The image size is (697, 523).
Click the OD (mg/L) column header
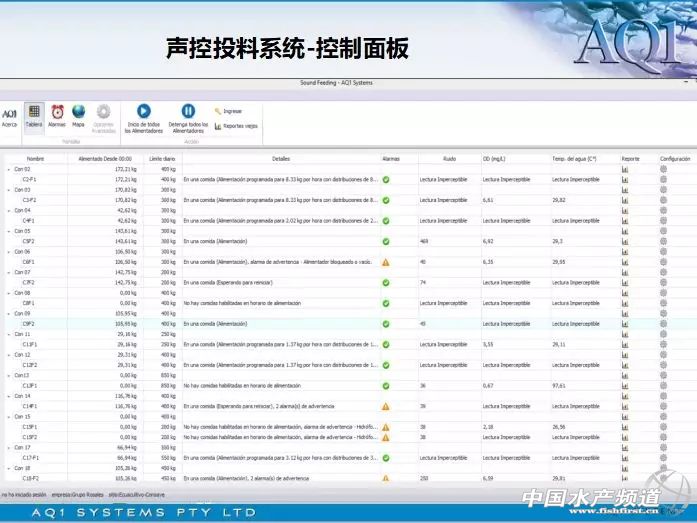pos(494,159)
